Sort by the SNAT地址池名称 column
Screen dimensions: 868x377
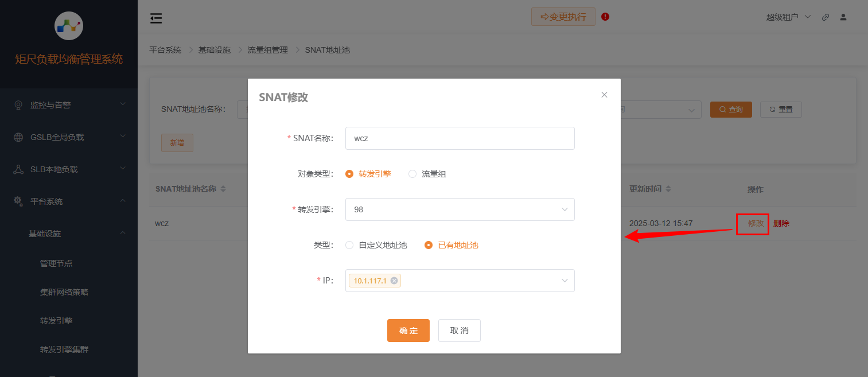click(x=223, y=189)
